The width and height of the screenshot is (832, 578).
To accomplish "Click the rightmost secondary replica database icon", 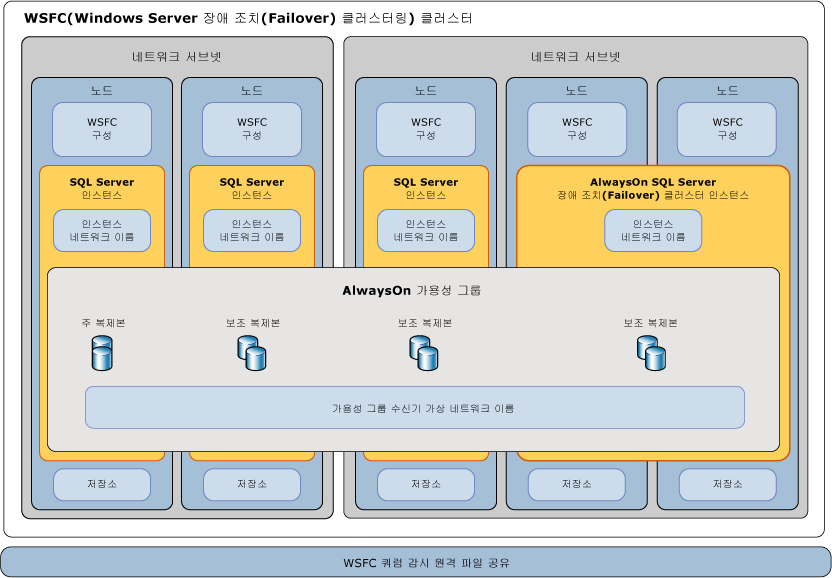I will [x=649, y=353].
